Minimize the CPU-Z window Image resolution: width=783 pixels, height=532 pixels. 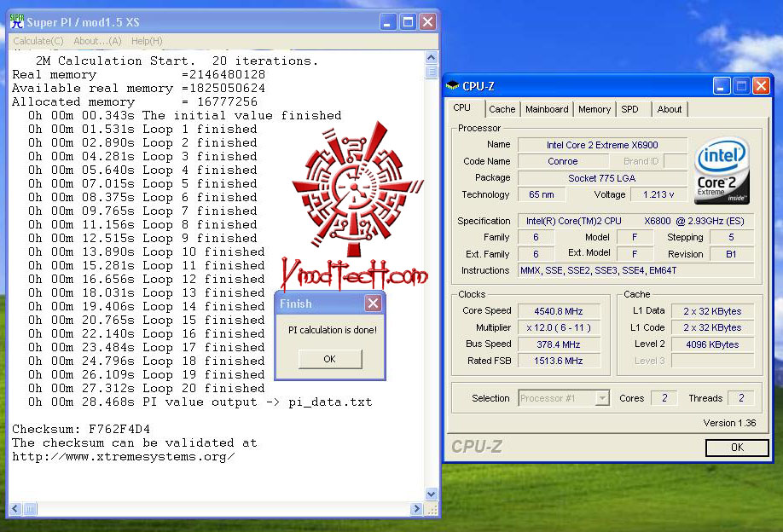click(721, 86)
